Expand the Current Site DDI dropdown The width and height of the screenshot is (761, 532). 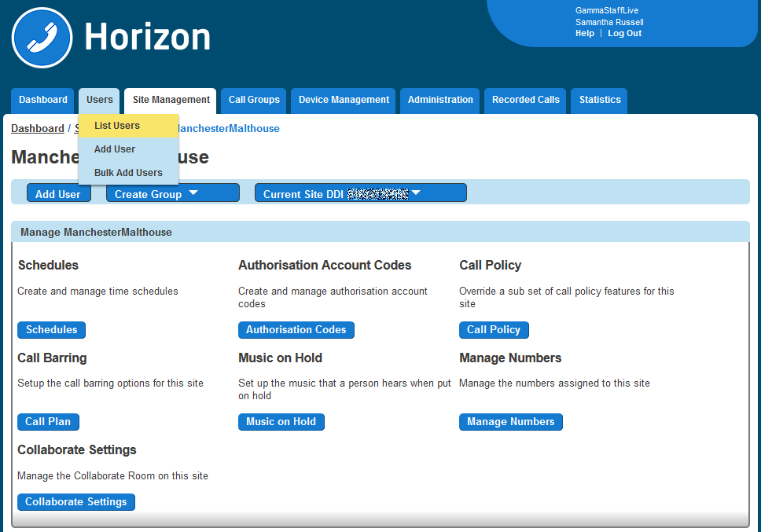click(360, 193)
